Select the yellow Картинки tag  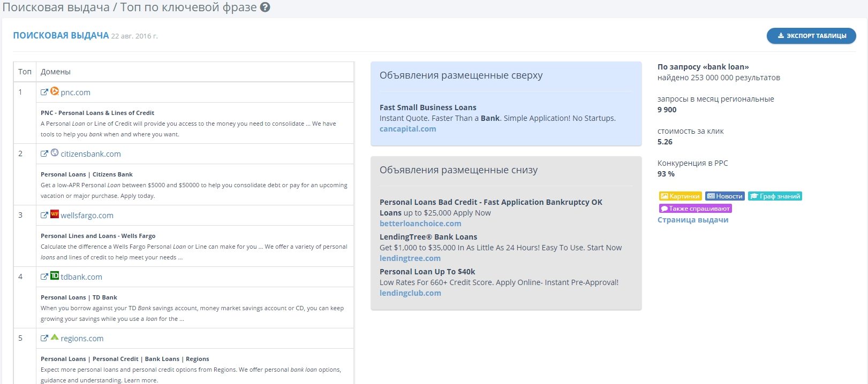click(x=680, y=196)
